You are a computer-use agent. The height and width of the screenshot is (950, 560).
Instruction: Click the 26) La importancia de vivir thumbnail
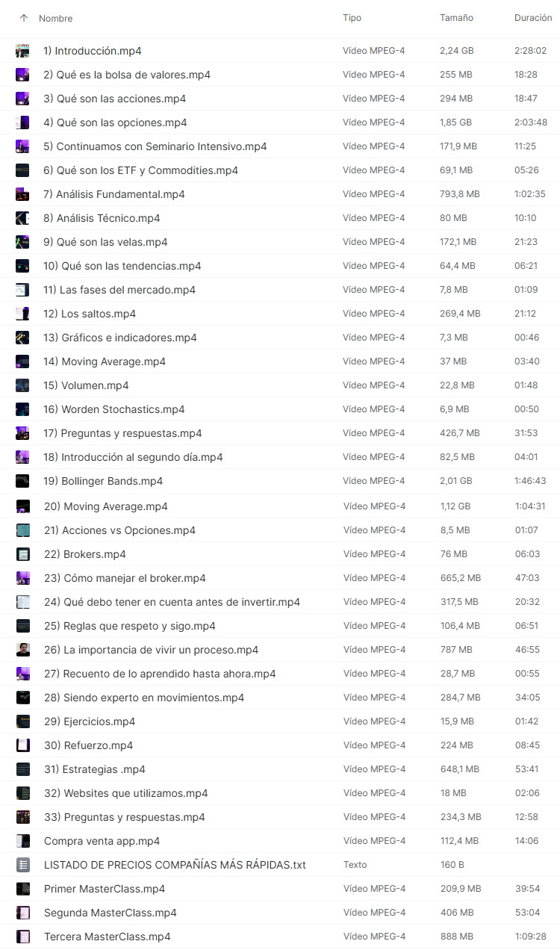coord(23,650)
